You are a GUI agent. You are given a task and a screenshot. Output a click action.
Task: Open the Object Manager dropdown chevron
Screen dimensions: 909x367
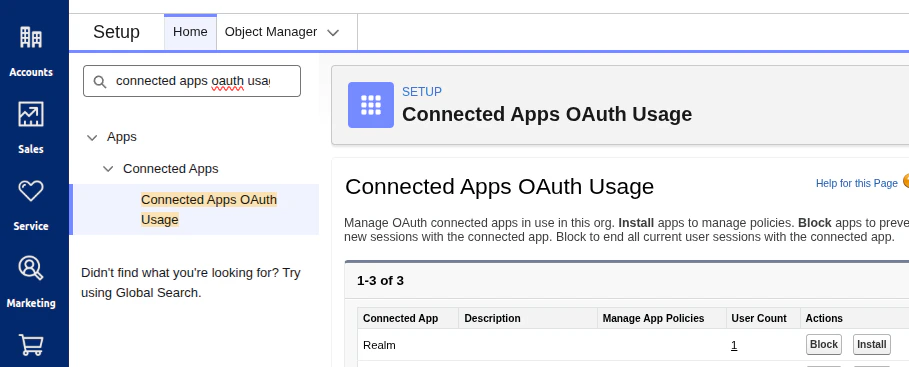click(333, 33)
